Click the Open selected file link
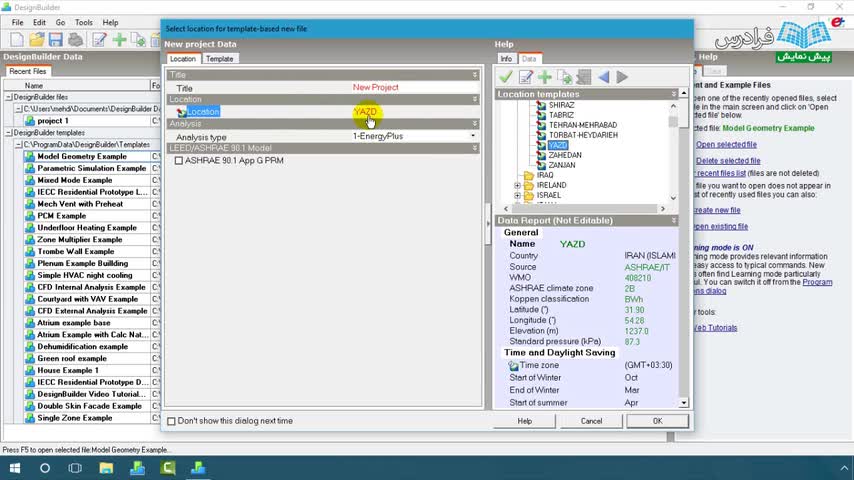Viewport: 854px width, 480px height. (x=726, y=144)
